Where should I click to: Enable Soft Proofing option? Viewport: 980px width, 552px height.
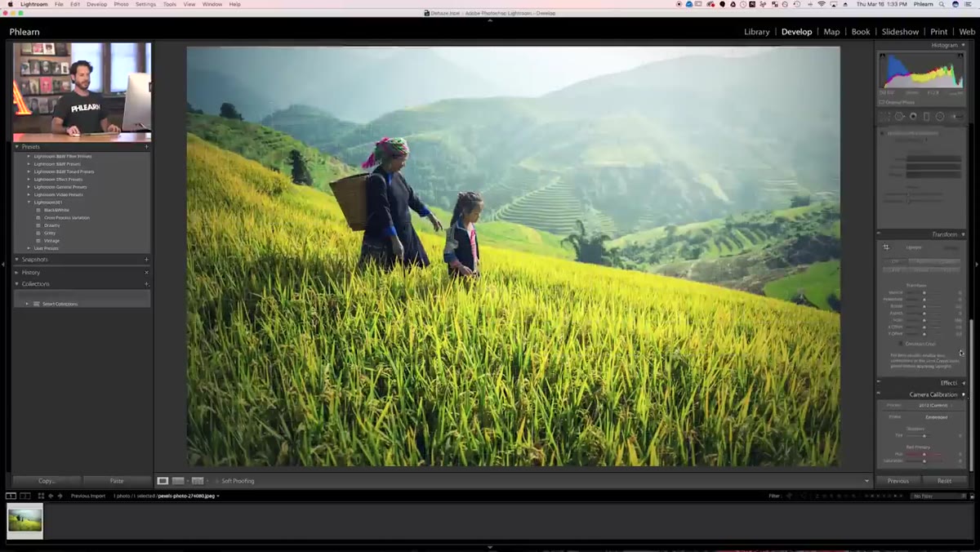(x=238, y=481)
